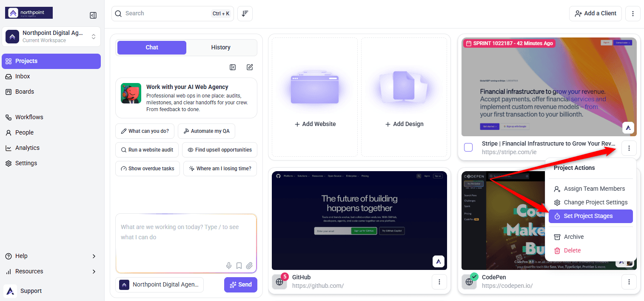Image resolution: width=644 pixels, height=301 pixels.
Task: Expand the Northpoint Digital Agency workspace switcher
Action: coord(51,37)
